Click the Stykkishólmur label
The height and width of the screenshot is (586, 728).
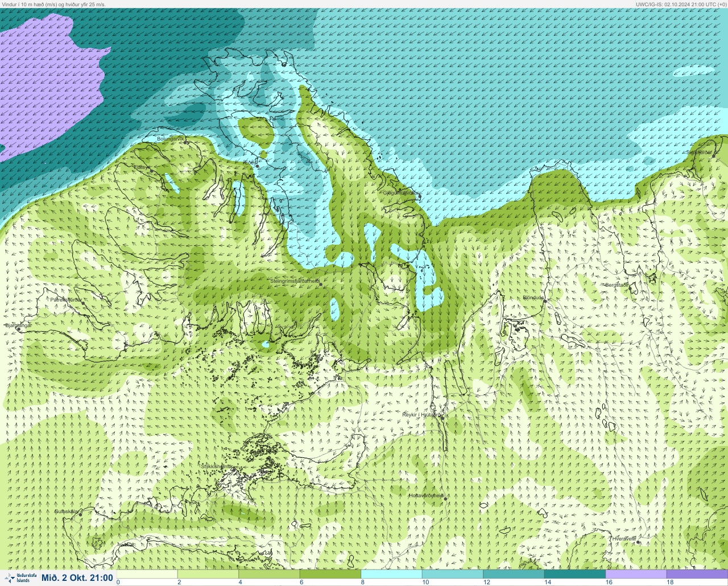tap(217, 467)
